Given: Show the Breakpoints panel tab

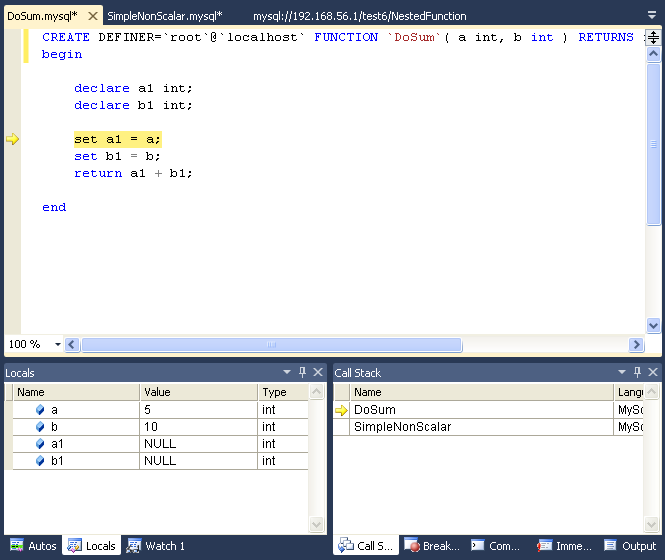Looking at the screenshot, I should (x=433, y=546).
